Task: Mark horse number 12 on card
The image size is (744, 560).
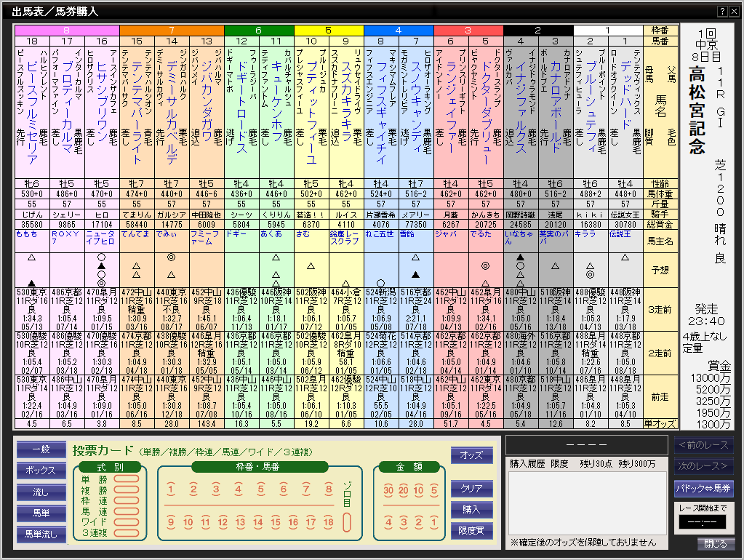Action: coord(223,522)
